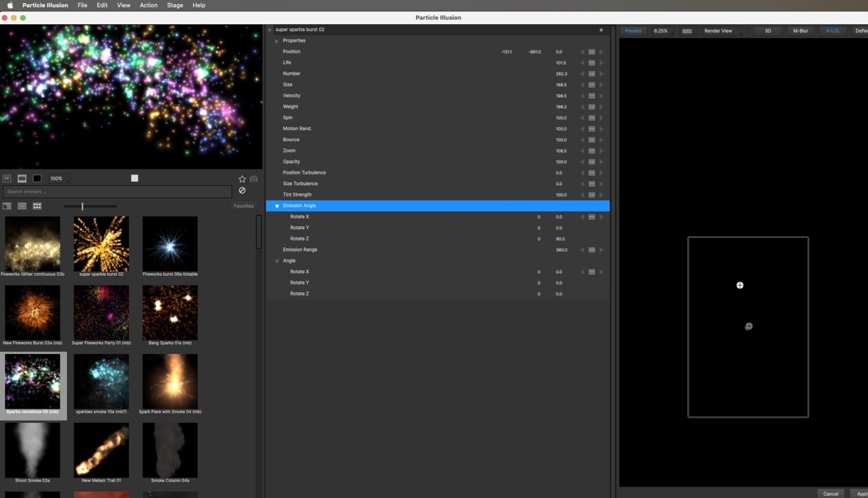Click the graph icon on the Life row
The width and height of the screenshot is (868, 498).
click(x=592, y=63)
